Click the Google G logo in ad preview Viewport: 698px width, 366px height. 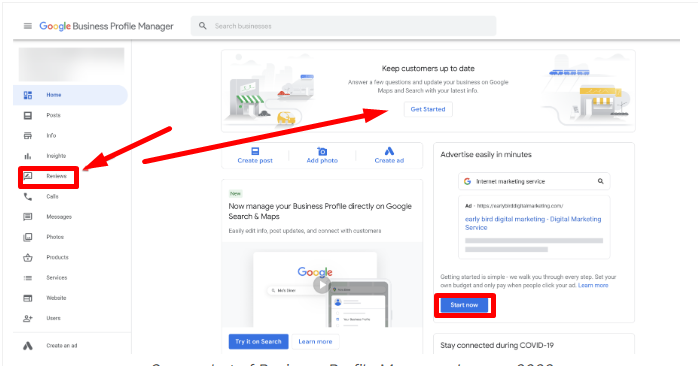pos(467,181)
